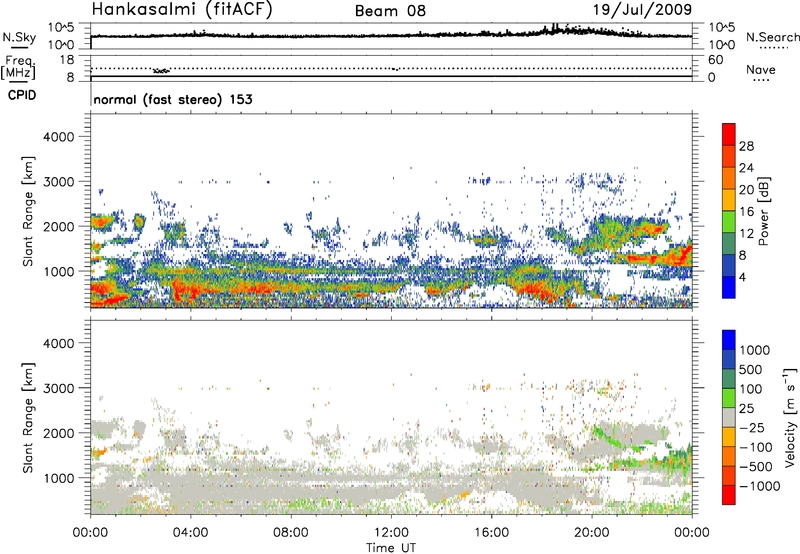Pick the light green 25–100 segment of the velocity bar
The image size is (800, 554).
(729, 397)
